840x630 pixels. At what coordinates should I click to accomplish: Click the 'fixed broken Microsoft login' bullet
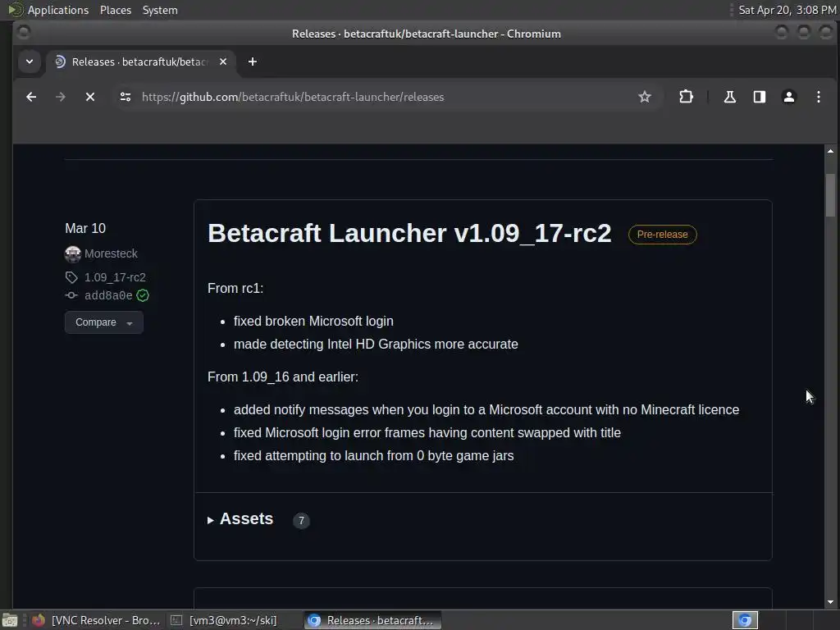tap(313, 321)
